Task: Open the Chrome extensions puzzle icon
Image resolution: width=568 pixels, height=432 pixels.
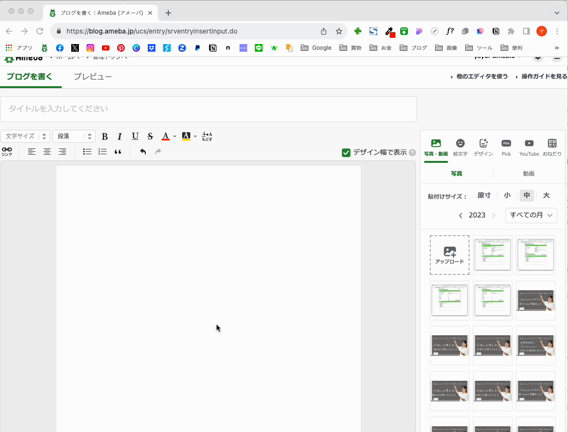Action: coord(511,32)
